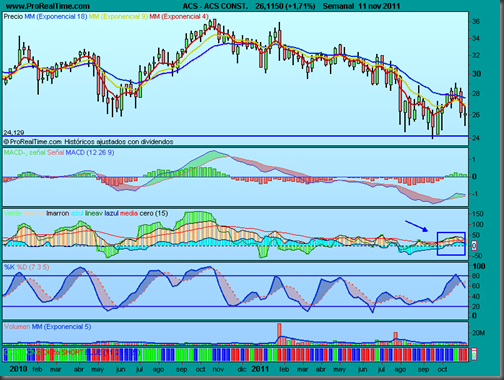Click the MACD histogram green bars near October
The height and width of the screenshot is (380, 504).
coord(456,175)
